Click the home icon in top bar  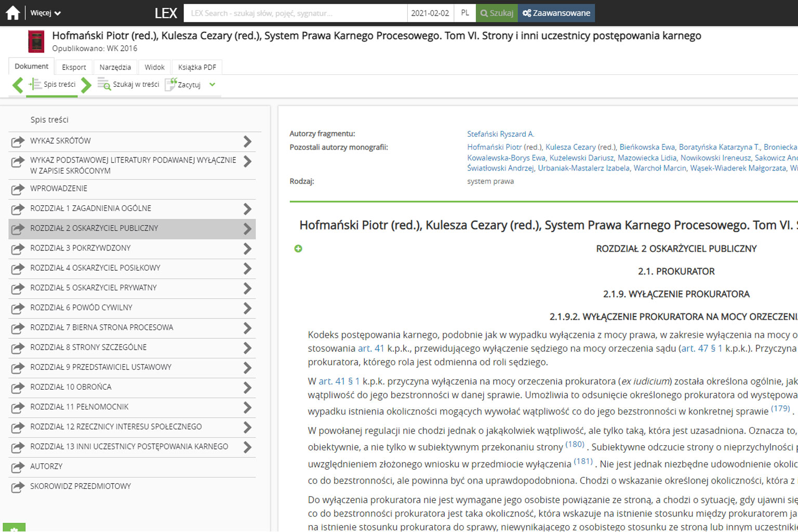[x=12, y=13]
